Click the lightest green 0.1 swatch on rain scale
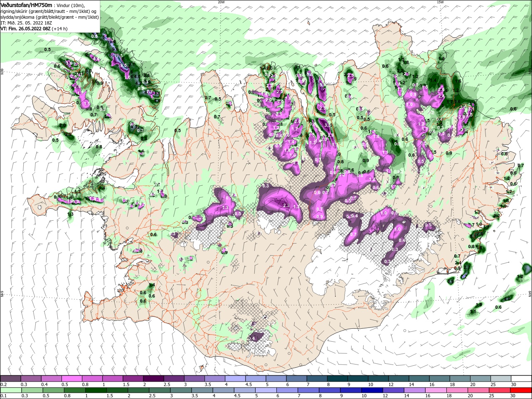The width and height of the screenshot is (532, 399). 10,390
